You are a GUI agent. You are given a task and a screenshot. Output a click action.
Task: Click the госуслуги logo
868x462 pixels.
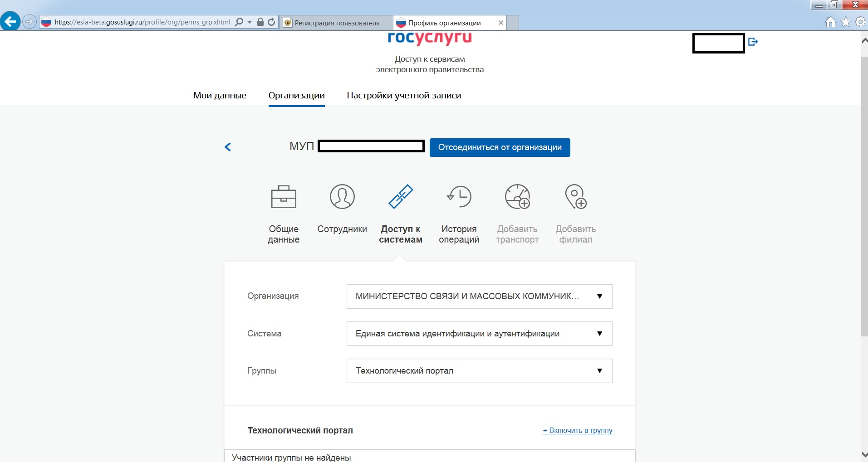pos(430,38)
